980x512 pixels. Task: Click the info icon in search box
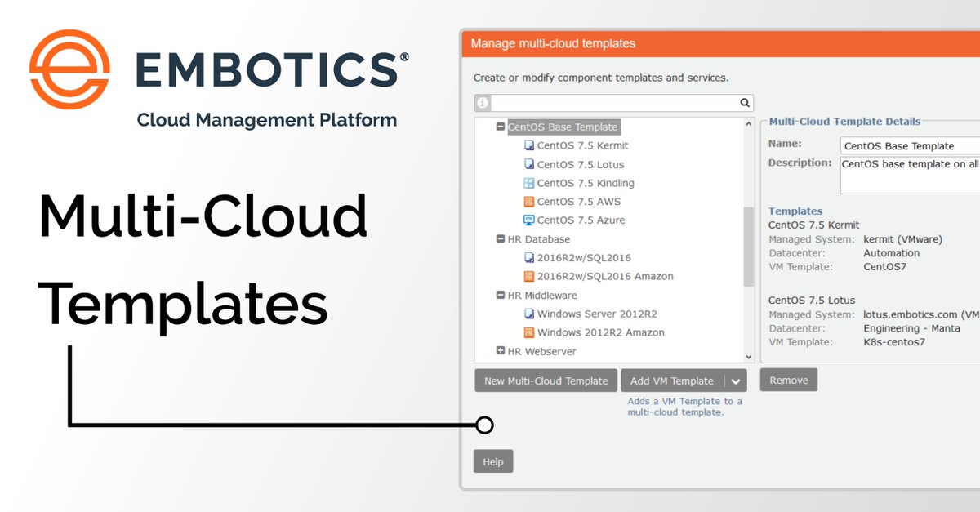[483, 104]
